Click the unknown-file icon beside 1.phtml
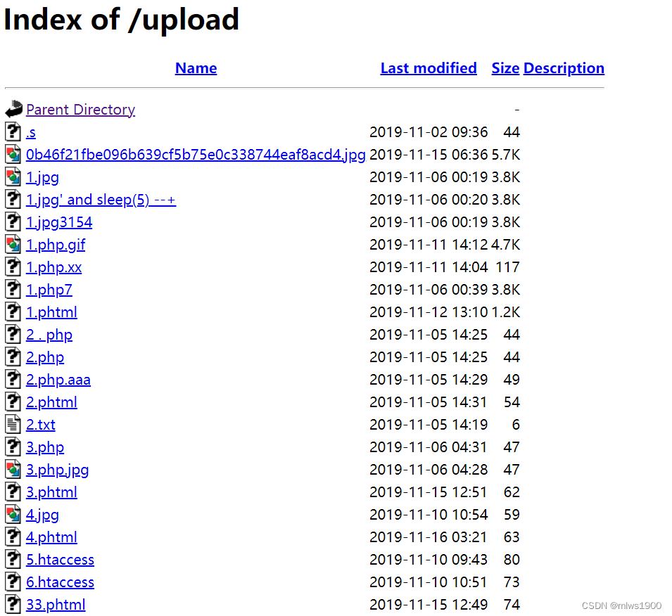 click(13, 312)
